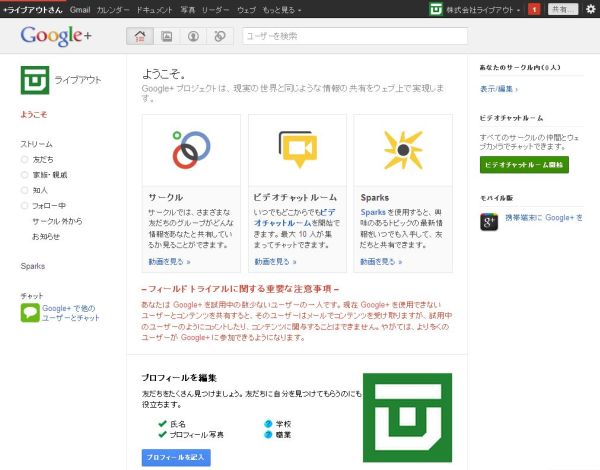This screenshot has height=470, width=600.
Task: Open ウェブ from the top bar
Action: click(246, 10)
